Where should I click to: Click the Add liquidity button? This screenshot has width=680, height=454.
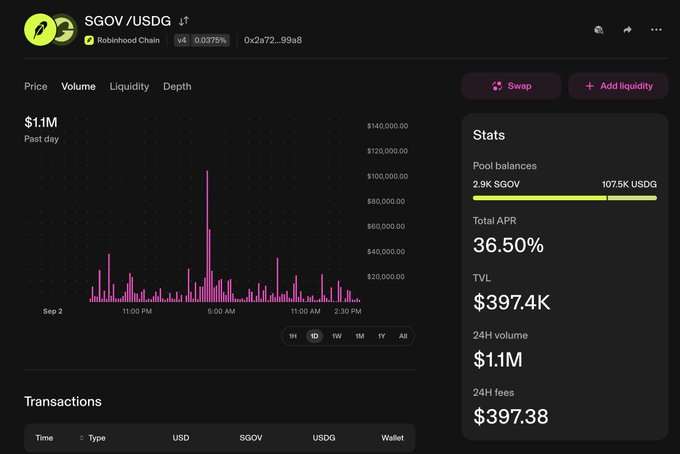pos(618,86)
